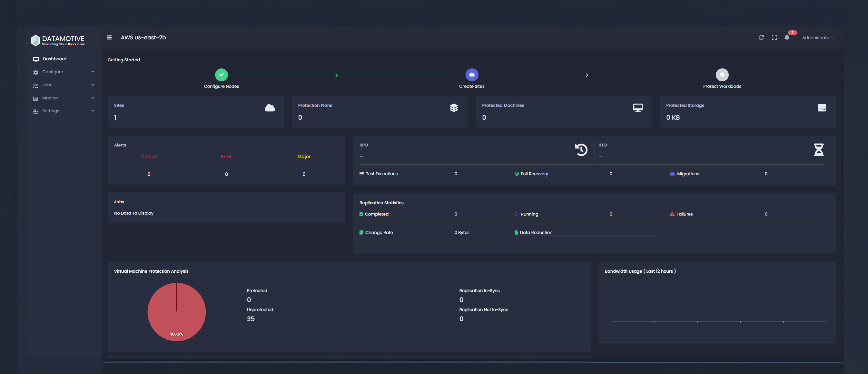868x374 pixels.
Task: Open the Jobs menu in the sidebar
Action: point(47,85)
